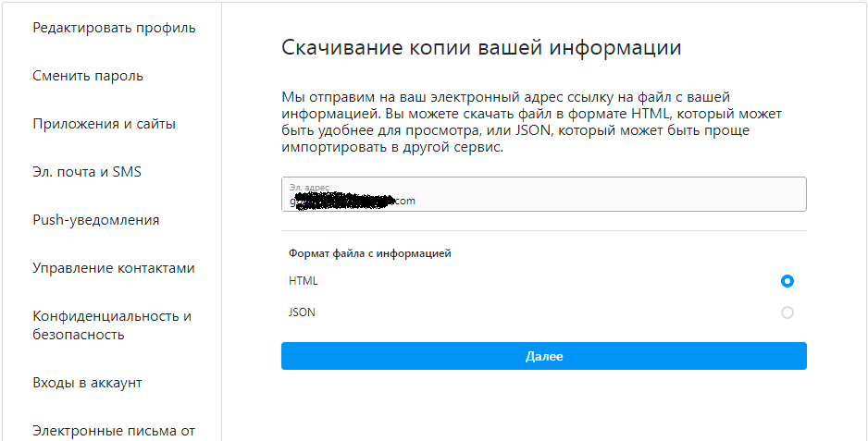Click the Формат файла с информацией label
868x441 pixels.
tap(370, 252)
